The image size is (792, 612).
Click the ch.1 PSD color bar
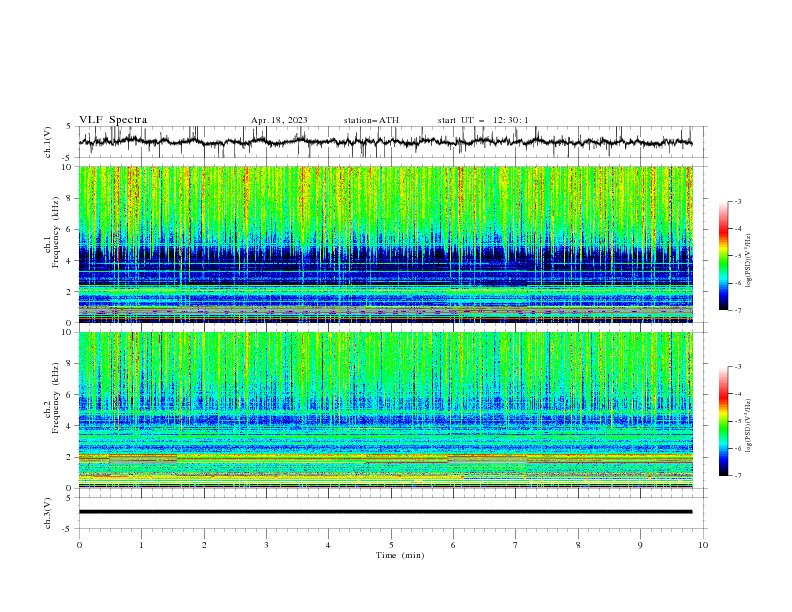point(723,256)
